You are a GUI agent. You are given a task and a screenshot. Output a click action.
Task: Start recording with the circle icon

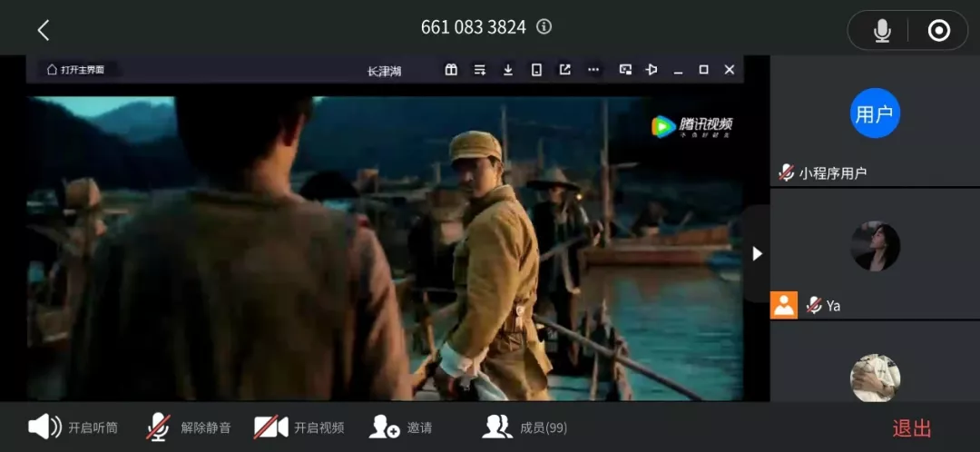938,31
